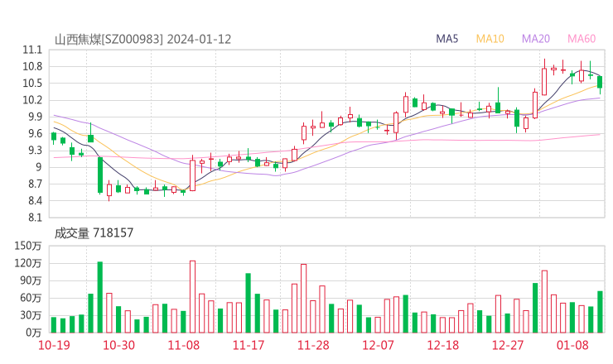Select the 11-08 date label
Screen dimensions: 613x364
tap(184, 345)
